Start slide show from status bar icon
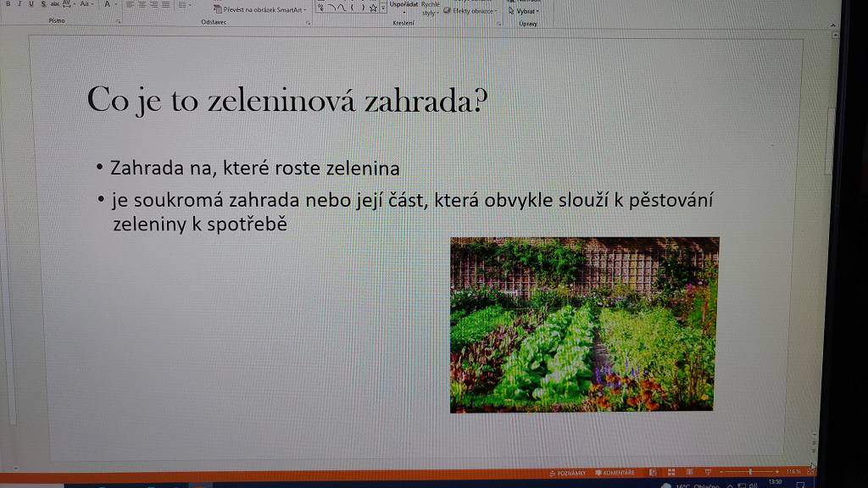The height and width of the screenshot is (488, 868). [x=708, y=472]
